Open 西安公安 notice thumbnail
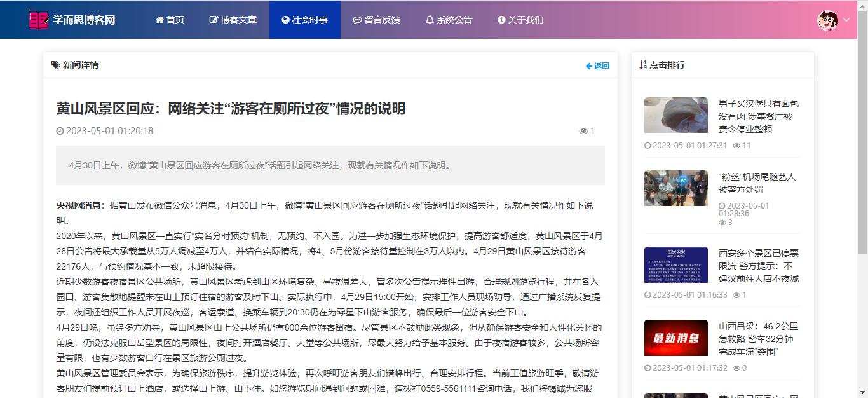 click(x=675, y=264)
